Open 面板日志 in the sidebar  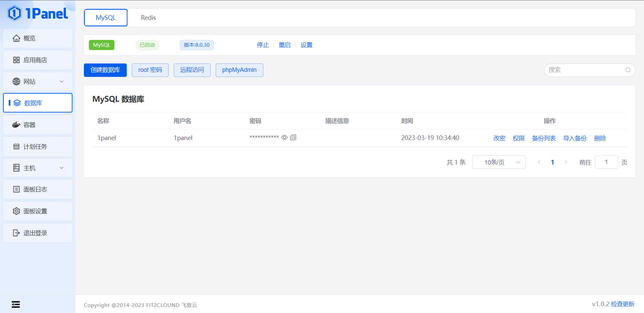coord(38,189)
